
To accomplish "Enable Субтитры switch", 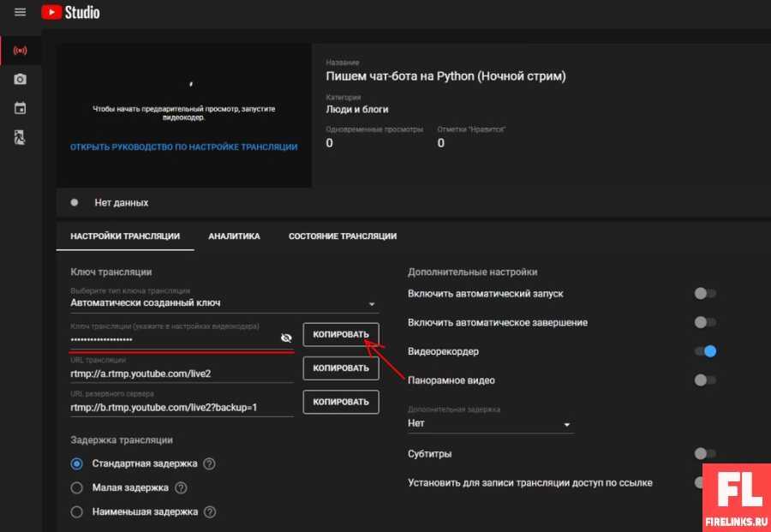I will [x=705, y=453].
